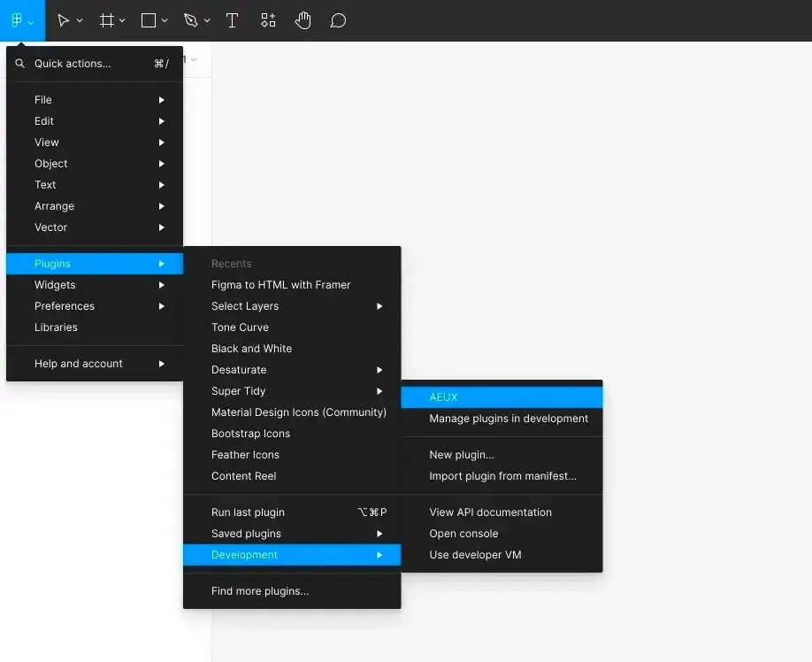Open the Widgets submenu
The image size is (812, 662).
pyautogui.click(x=95, y=285)
